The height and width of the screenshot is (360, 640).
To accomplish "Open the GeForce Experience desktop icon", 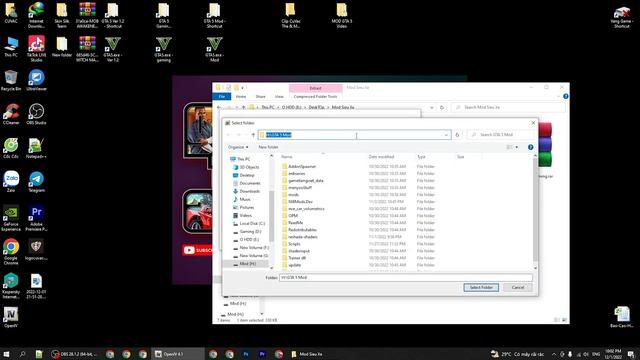I will click(x=11, y=218).
